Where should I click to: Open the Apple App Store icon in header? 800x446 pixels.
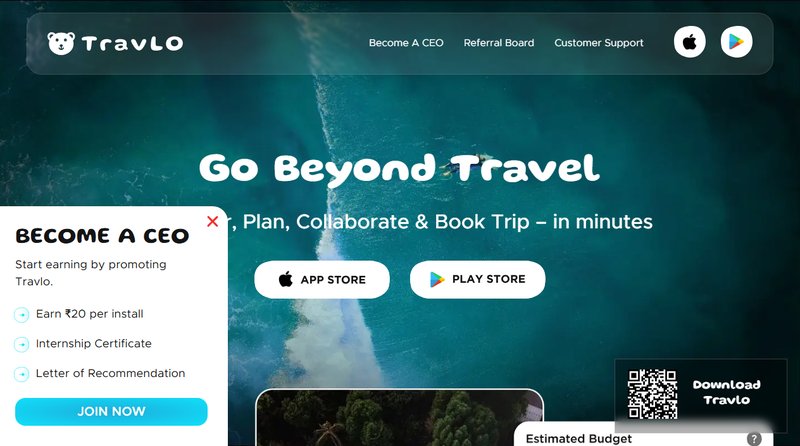(x=689, y=42)
